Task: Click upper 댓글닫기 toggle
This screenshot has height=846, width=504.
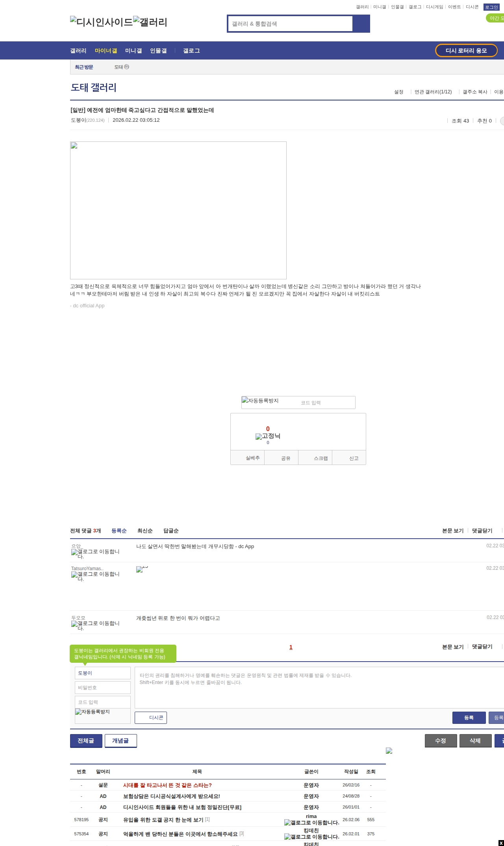Action: (482, 531)
